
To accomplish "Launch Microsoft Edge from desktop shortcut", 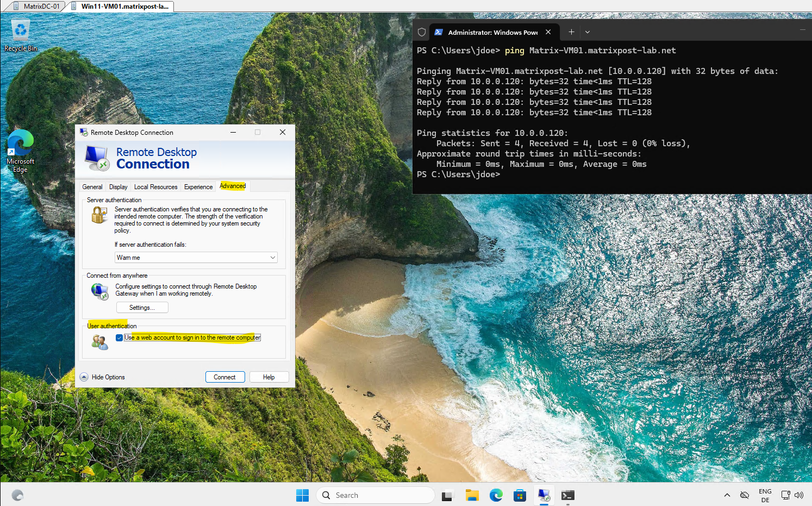I will 20,151.
